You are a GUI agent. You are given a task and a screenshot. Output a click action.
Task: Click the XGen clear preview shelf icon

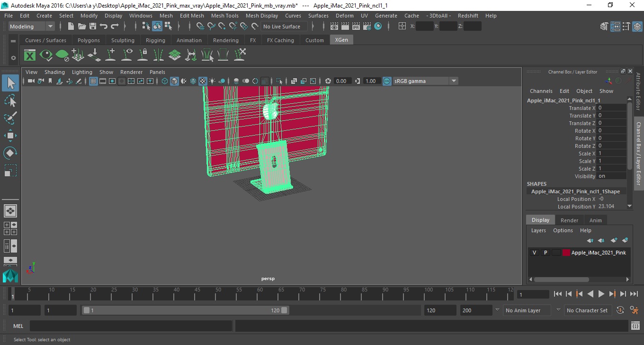62,55
